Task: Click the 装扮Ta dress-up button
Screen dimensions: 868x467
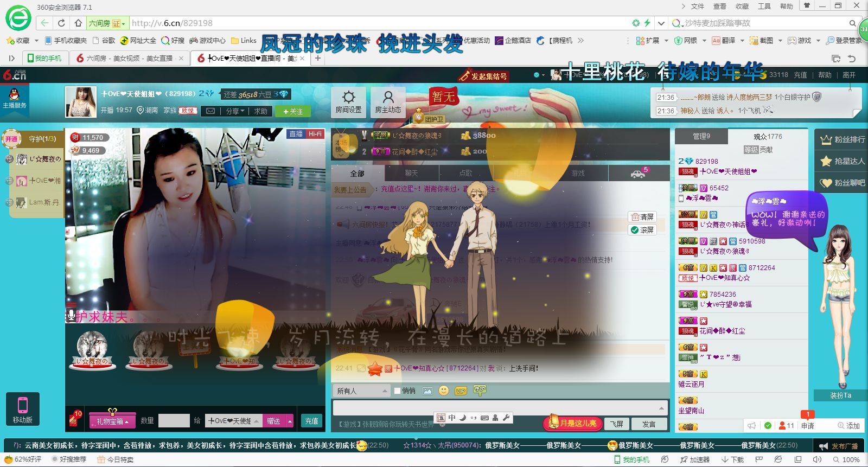Action: tap(840, 395)
